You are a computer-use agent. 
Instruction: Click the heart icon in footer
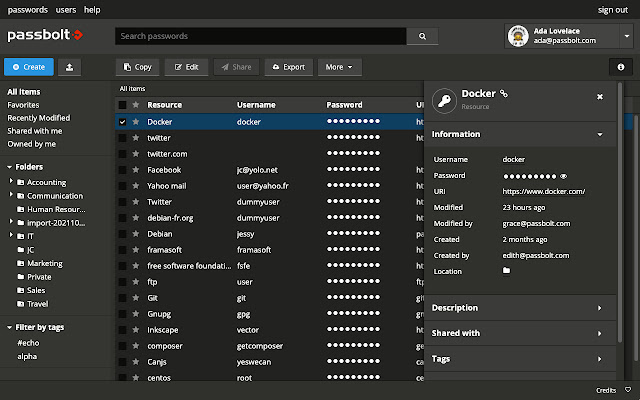point(627,390)
